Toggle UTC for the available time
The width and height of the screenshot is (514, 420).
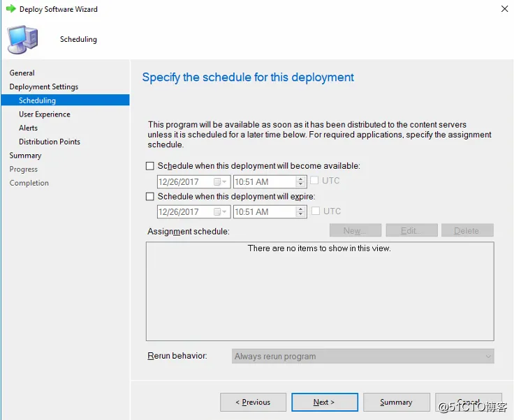pyautogui.click(x=314, y=181)
